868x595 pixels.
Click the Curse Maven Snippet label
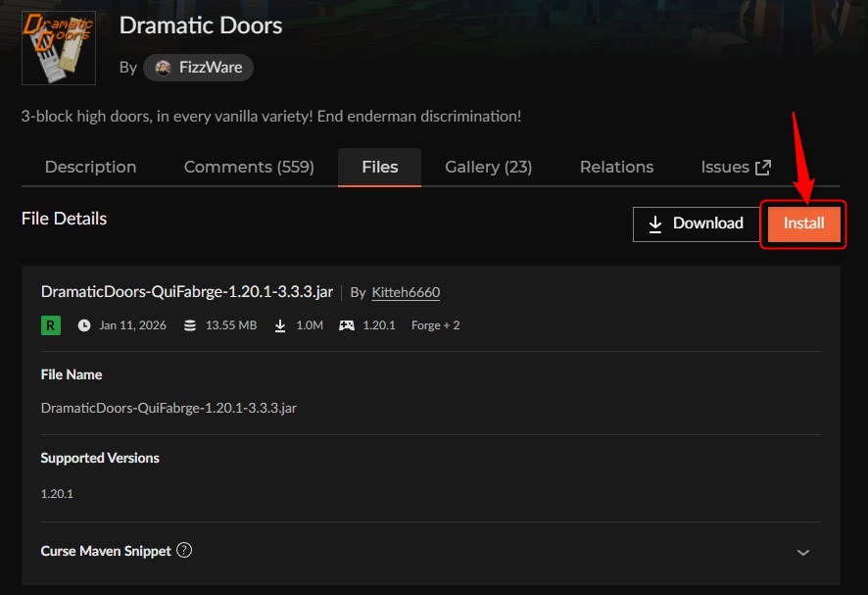(106, 551)
